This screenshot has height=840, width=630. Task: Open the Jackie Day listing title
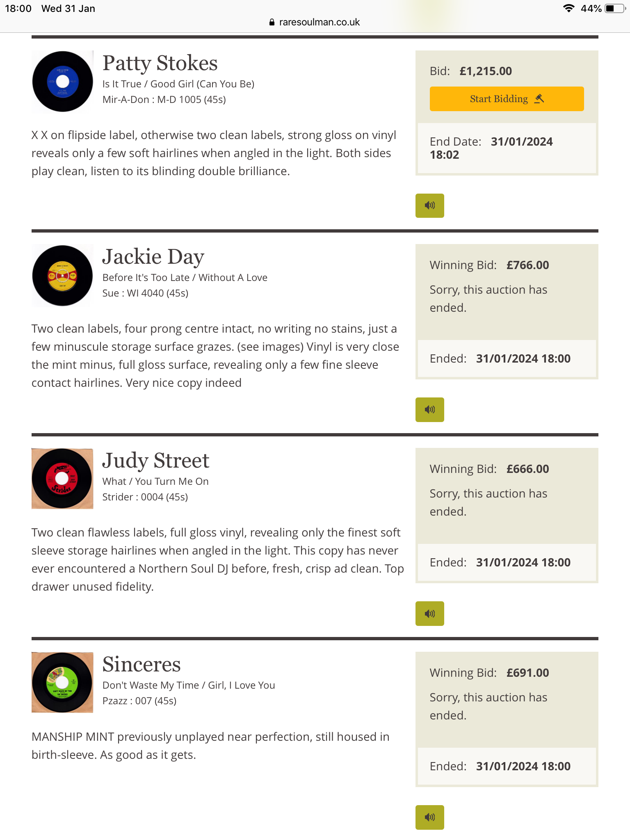pos(153,257)
